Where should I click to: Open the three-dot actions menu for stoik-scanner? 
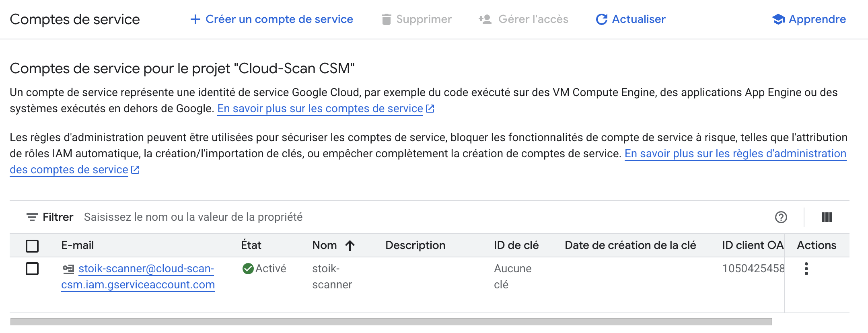coord(806,269)
